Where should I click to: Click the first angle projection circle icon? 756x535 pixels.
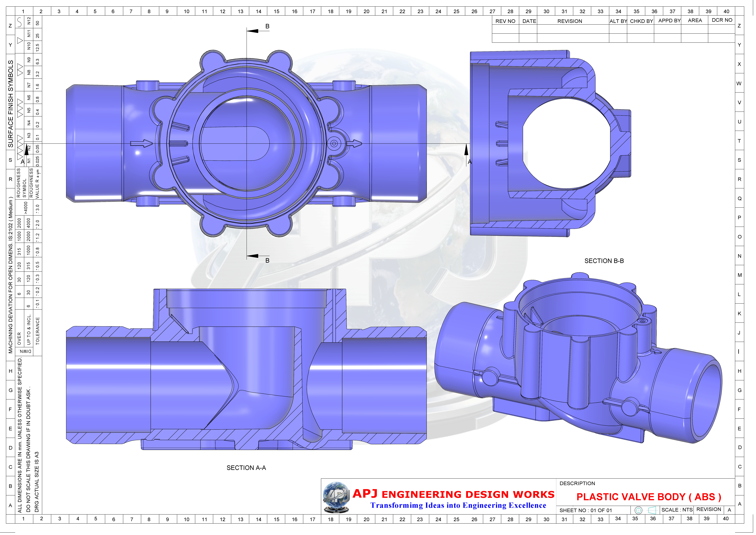638,510
